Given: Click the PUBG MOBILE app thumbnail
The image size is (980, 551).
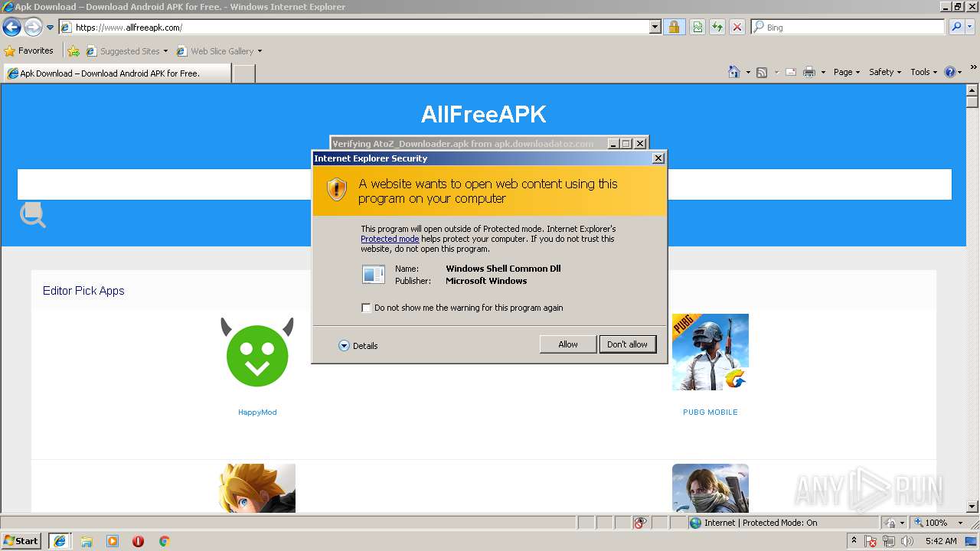Looking at the screenshot, I should pyautogui.click(x=710, y=352).
